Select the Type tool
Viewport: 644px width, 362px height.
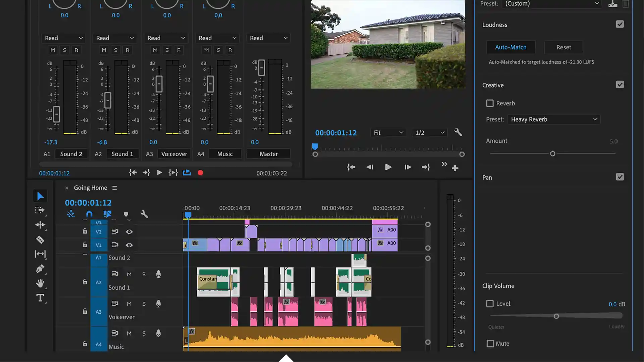click(40, 298)
